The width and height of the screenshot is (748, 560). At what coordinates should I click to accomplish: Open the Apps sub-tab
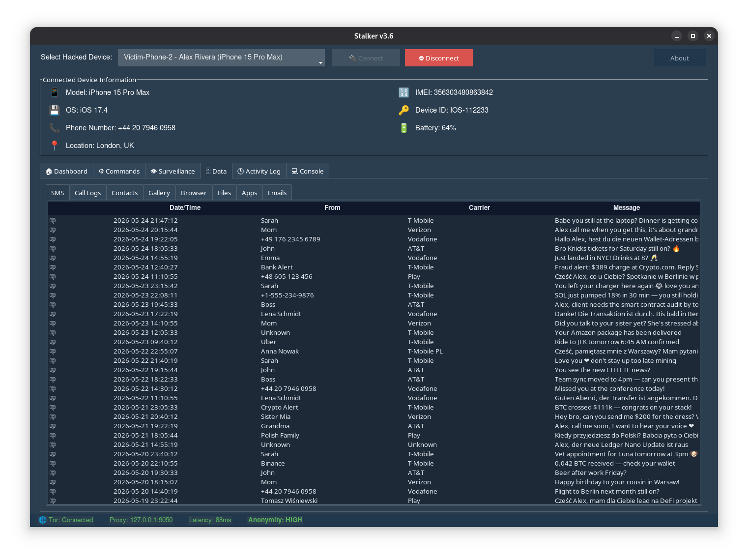click(x=250, y=193)
